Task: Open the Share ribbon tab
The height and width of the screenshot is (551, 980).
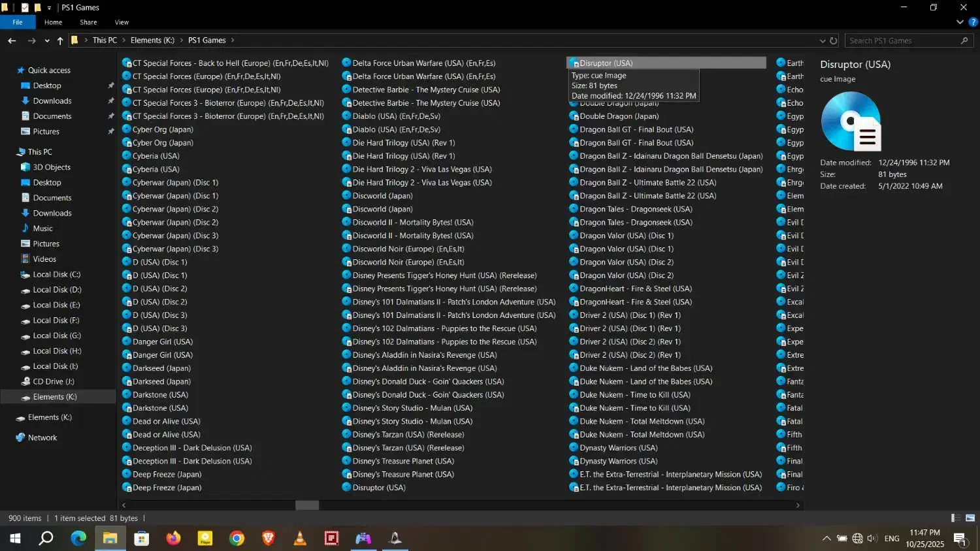Action: click(88, 22)
